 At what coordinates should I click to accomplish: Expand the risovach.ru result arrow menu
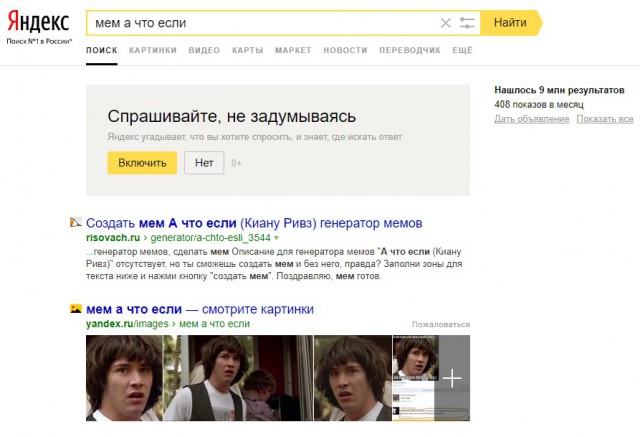click(x=276, y=239)
